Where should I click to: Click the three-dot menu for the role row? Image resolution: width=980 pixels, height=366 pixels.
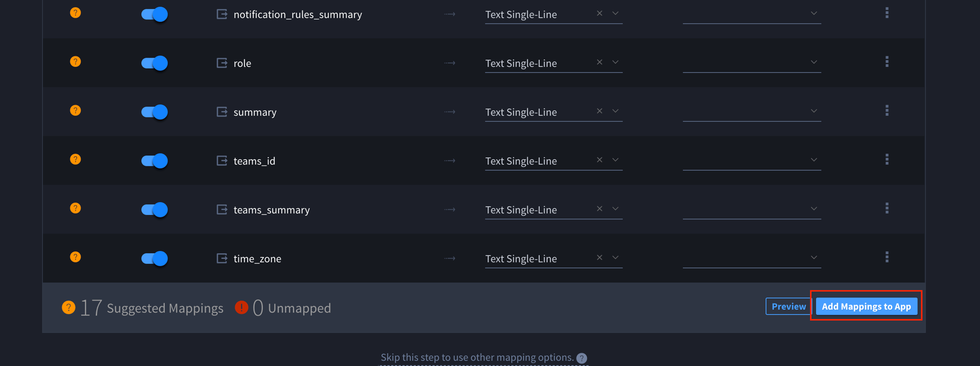tap(887, 62)
